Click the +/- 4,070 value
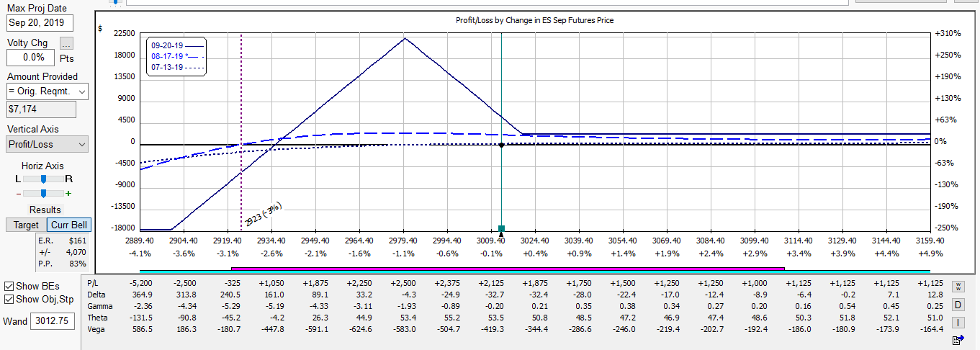 (76, 252)
